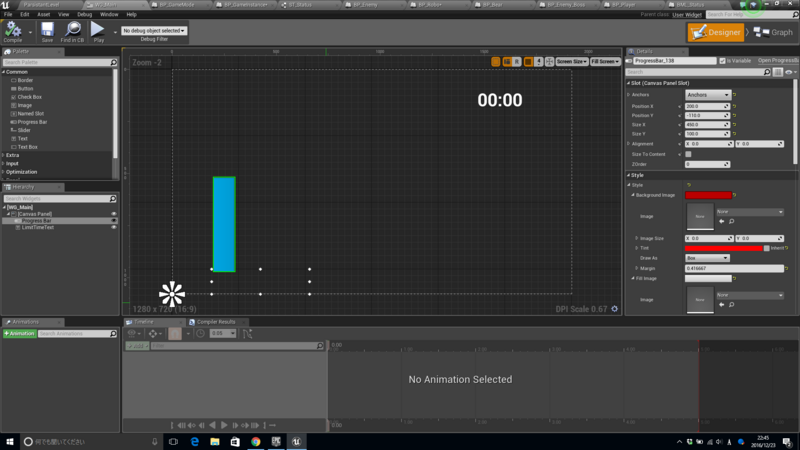Open DPI scale settings gear
The height and width of the screenshot is (450, 800).
pos(615,309)
